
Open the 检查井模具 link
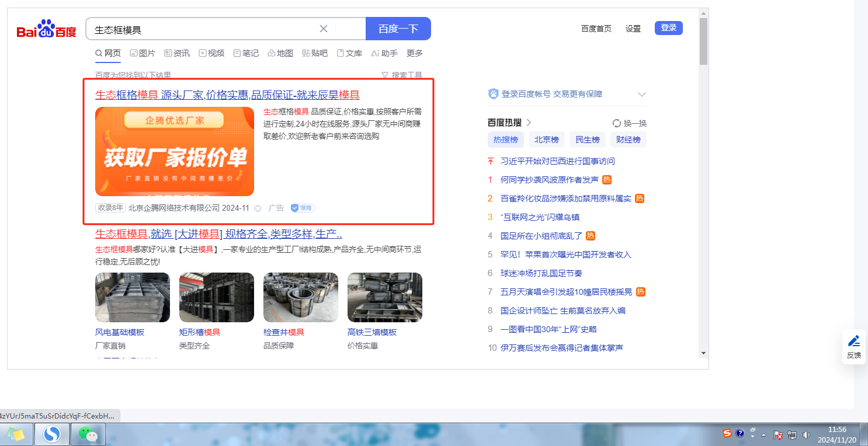[284, 332]
